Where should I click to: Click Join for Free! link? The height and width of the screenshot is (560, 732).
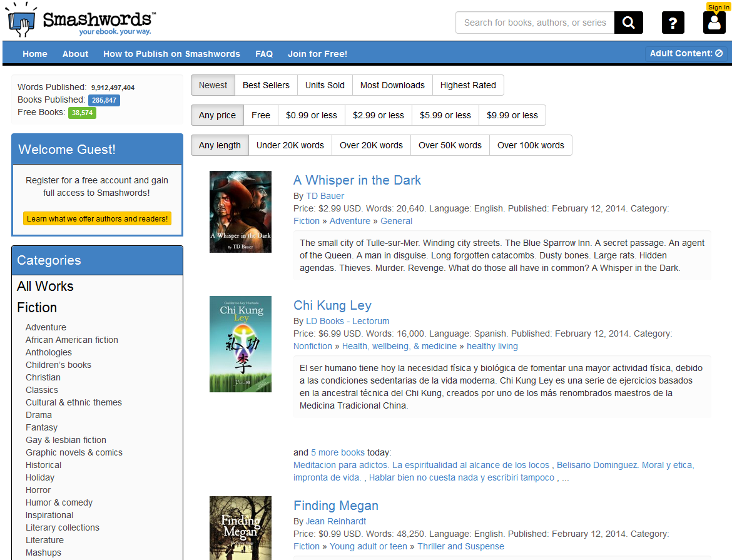point(317,54)
